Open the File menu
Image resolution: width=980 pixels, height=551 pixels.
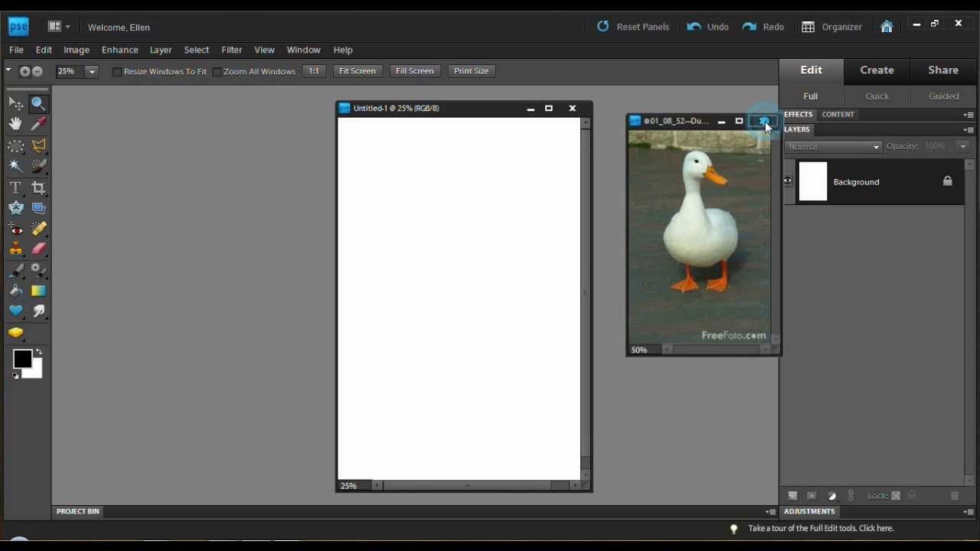click(16, 50)
